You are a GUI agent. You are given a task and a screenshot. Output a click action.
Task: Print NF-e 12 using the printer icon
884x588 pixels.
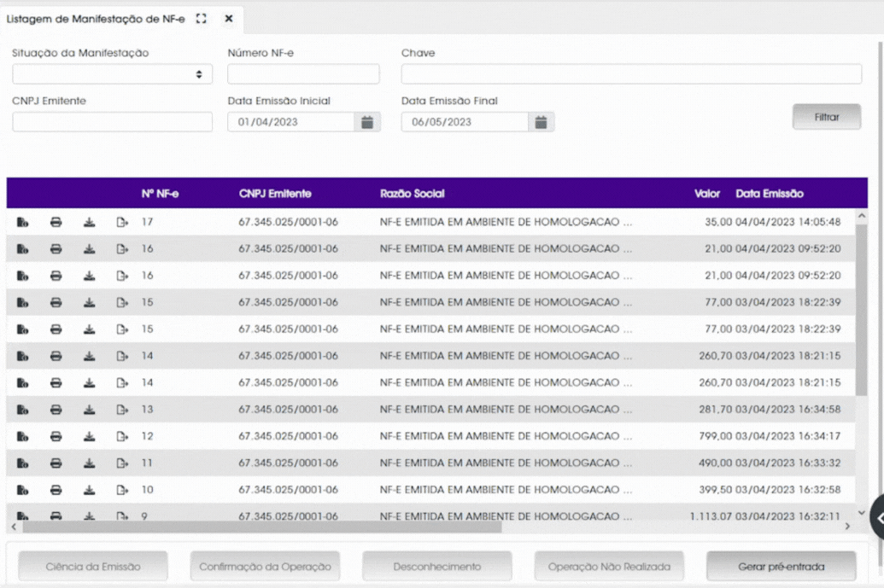56,436
